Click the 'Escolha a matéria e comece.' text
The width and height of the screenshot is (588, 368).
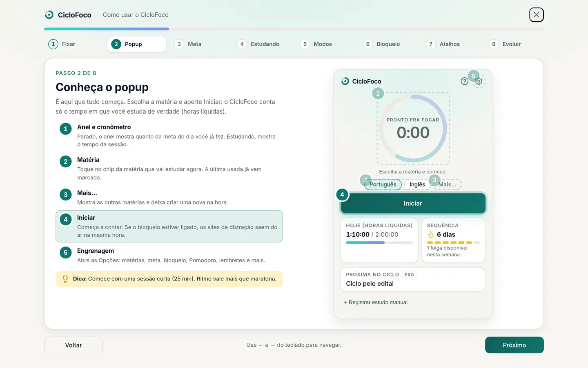pos(413,172)
